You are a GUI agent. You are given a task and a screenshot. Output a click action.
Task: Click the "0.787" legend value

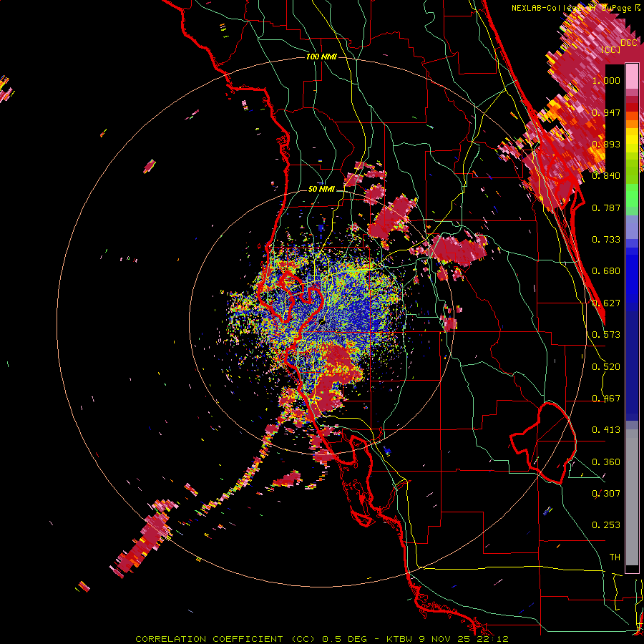[x=606, y=208]
